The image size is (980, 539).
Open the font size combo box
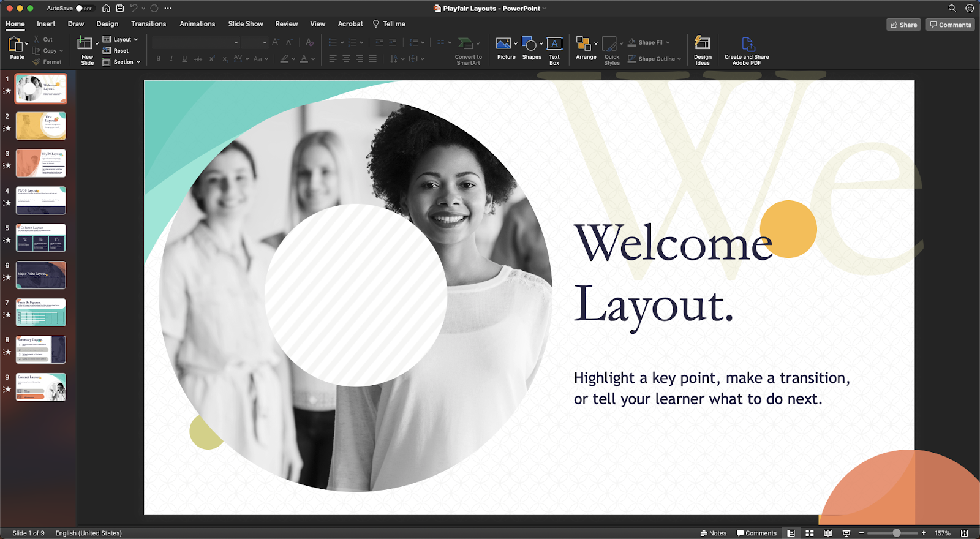coord(254,42)
